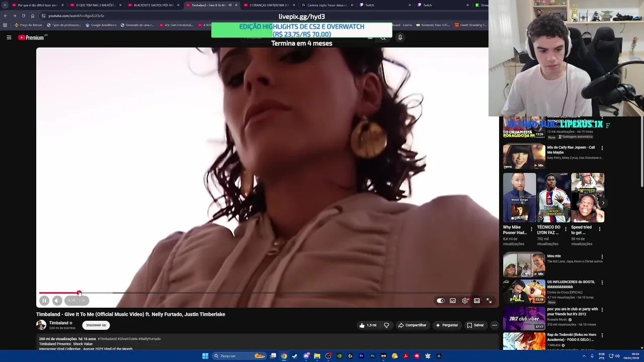
Task: Open the Timbaland channel avatar
Action: [x=41, y=325]
